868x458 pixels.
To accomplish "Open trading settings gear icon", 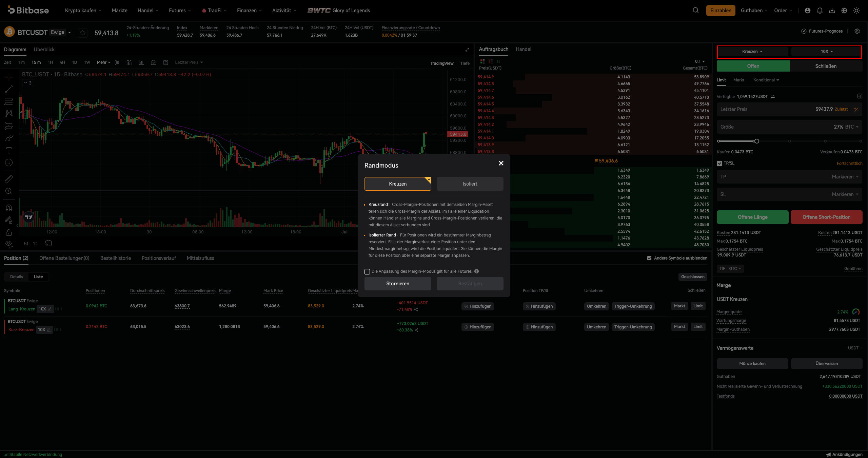I will point(857,31).
